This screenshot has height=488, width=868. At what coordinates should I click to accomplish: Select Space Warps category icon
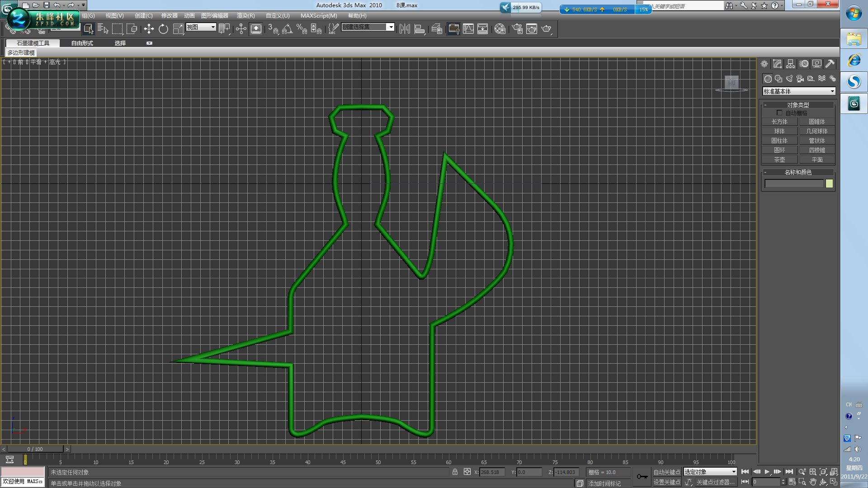point(822,79)
